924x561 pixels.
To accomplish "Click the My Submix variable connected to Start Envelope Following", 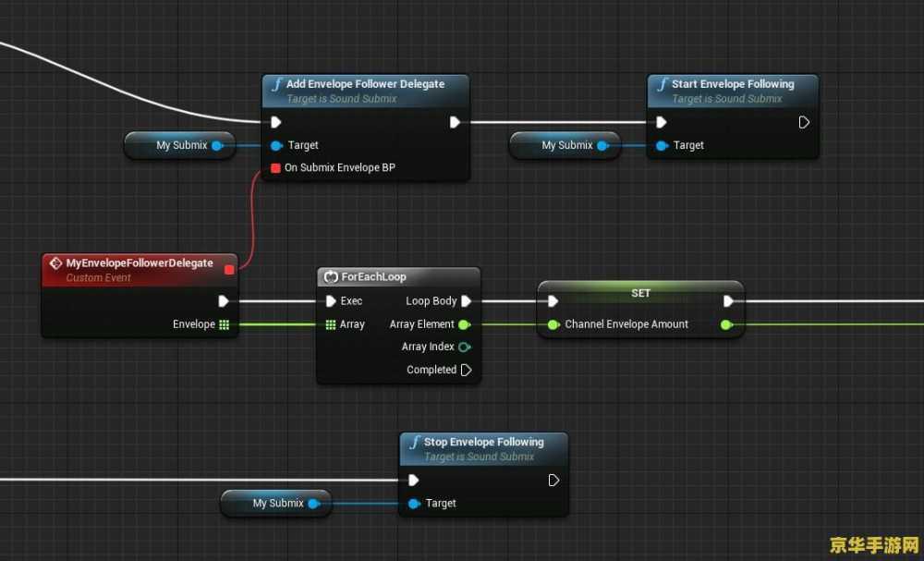I will click(x=566, y=145).
